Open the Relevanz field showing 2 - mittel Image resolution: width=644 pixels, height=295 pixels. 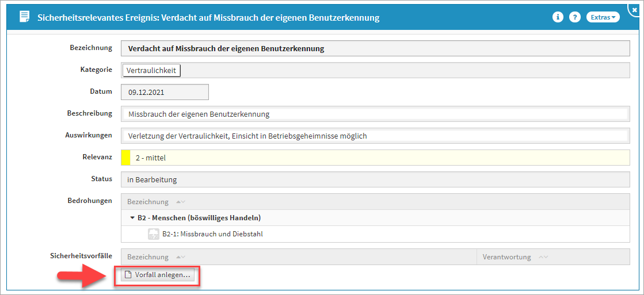click(375, 158)
